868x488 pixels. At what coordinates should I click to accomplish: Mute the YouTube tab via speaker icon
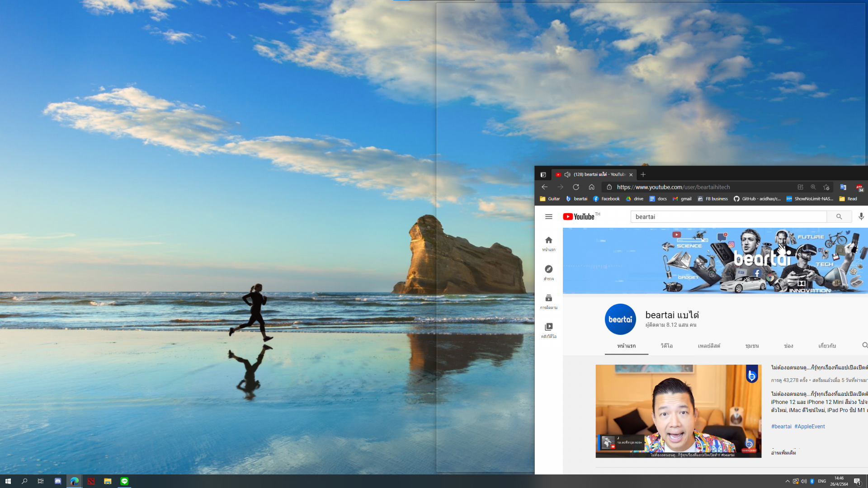click(x=567, y=174)
